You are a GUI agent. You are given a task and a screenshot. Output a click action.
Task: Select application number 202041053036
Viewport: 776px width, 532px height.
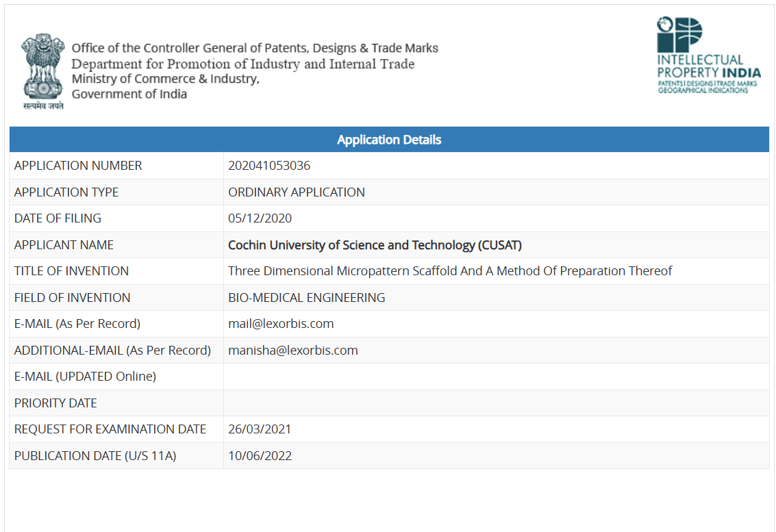pos(269,166)
